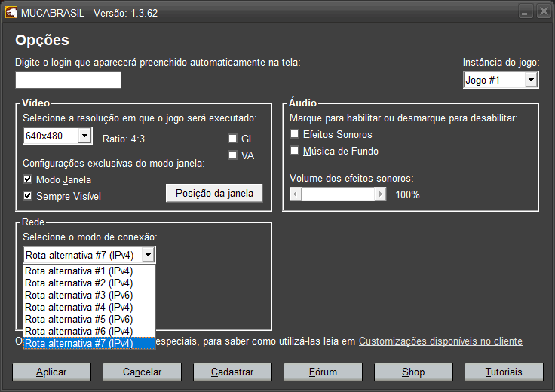The height and width of the screenshot is (392, 555).
Task: Collapse the connection mode combo box
Action: pos(148,255)
